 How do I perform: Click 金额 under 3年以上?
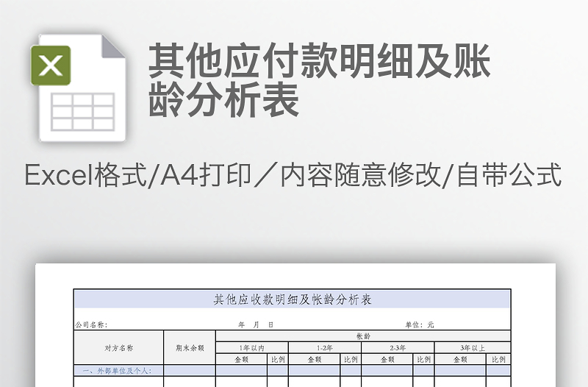pos(461,360)
